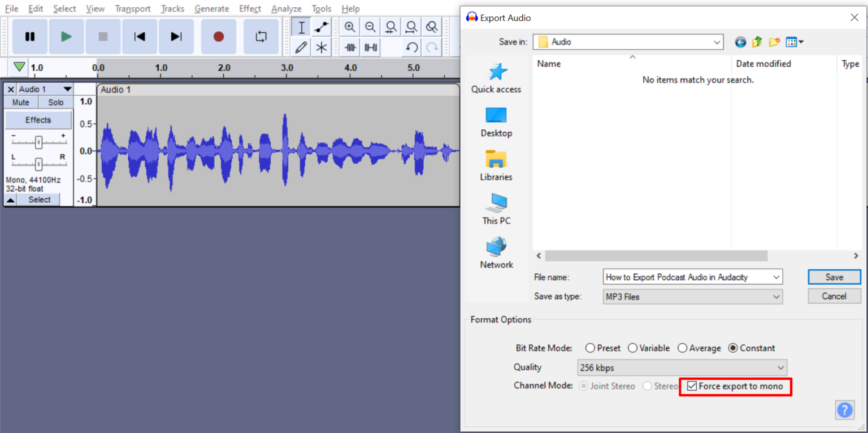Click the blue help question mark button

pyautogui.click(x=844, y=410)
